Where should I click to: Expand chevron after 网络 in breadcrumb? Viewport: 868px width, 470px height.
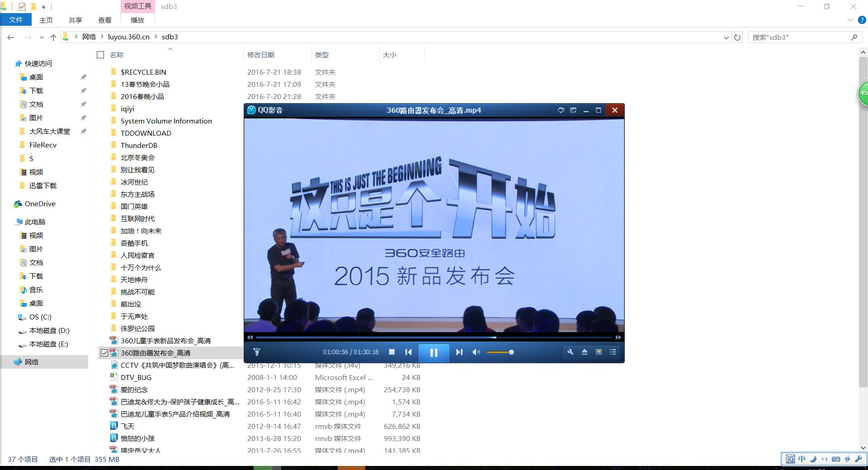tap(102, 37)
